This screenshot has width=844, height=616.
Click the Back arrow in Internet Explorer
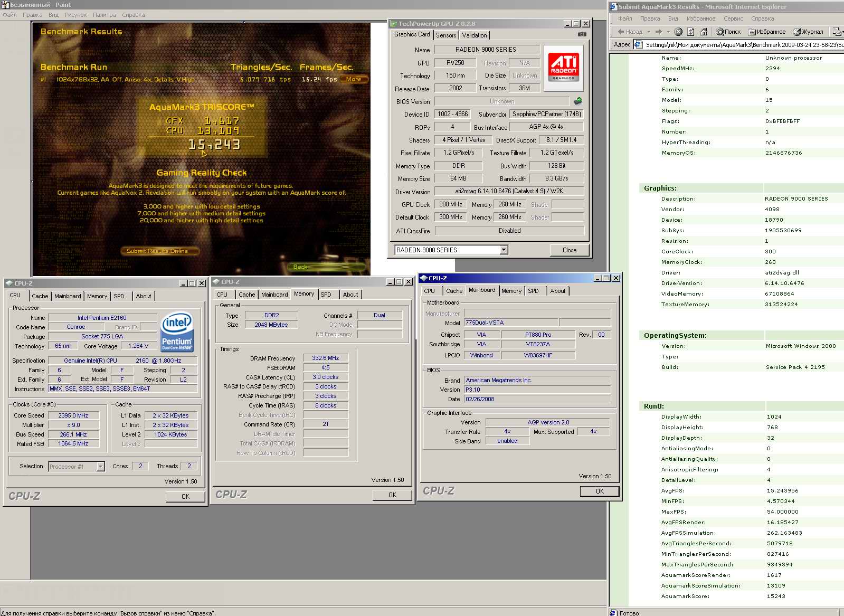coord(630,32)
